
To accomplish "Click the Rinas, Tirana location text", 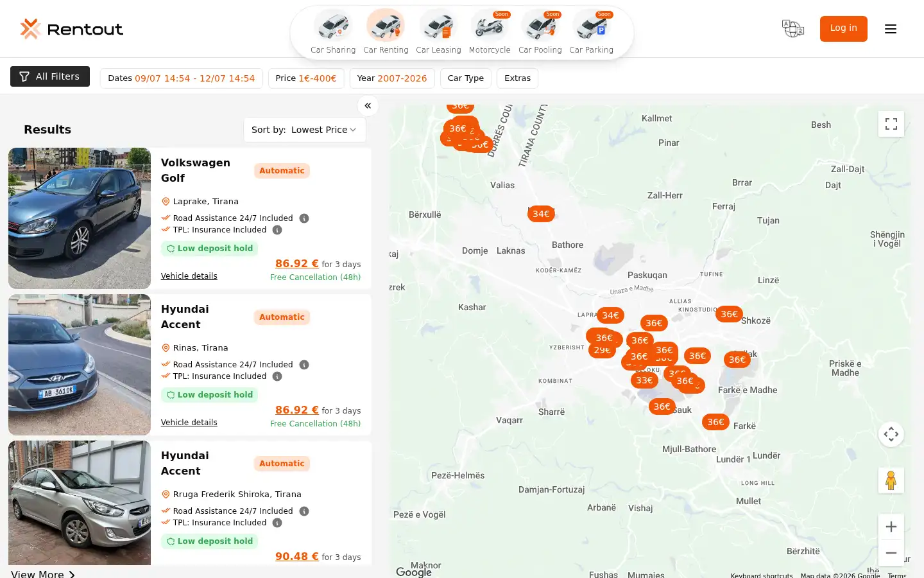I will coord(200,348).
